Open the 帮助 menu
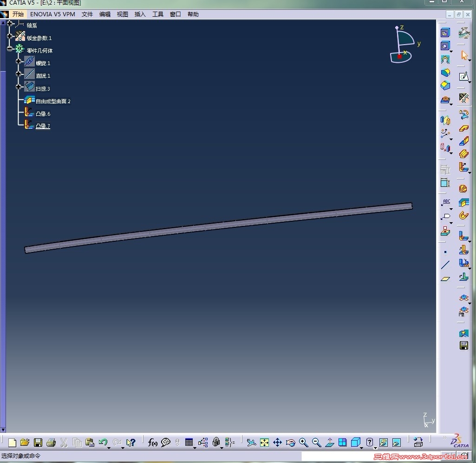The width and height of the screenshot is (476, 463). 193,14
